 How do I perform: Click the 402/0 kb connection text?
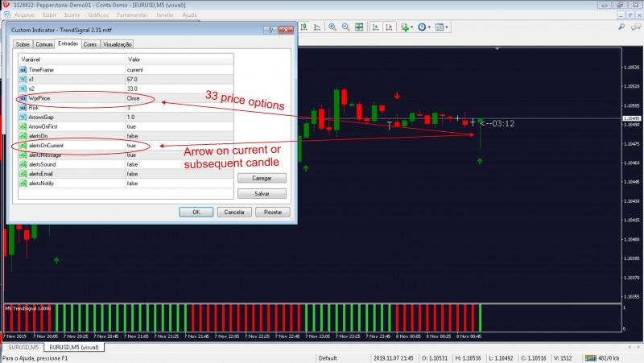(609, 358)
